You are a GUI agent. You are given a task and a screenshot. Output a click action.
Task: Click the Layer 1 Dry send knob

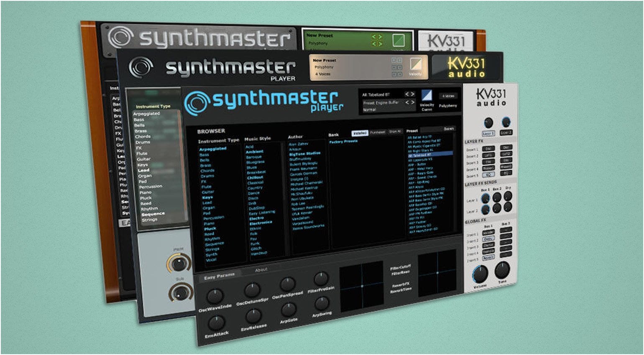(508, 195)
